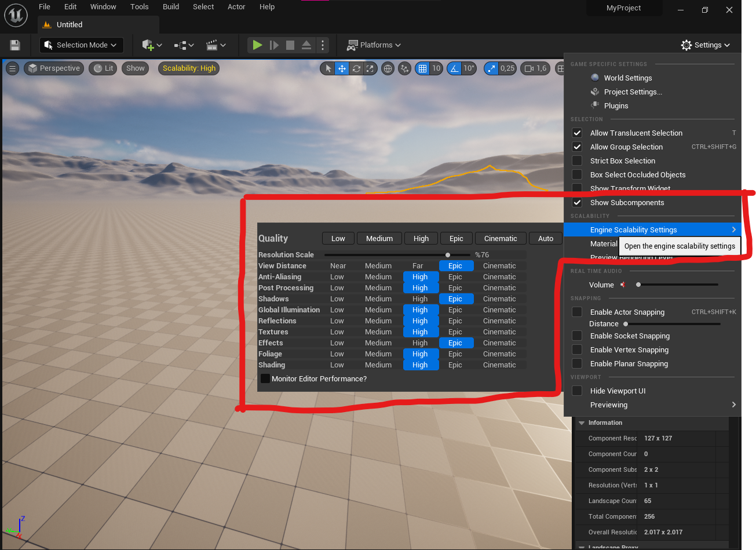Adjust the Volume slider handle
Image resolution: width=756 pixels, height=550 pixels.
pos(638,285)
